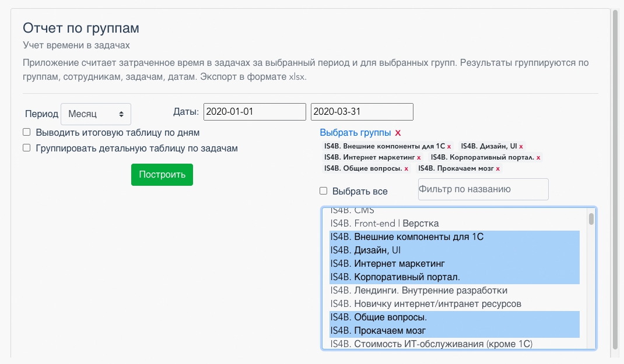Click the group list scrollbar thumb
Image resolution: width=624 pixels, height=364 pixels.
pyautogui.click(x=591, y=219)
